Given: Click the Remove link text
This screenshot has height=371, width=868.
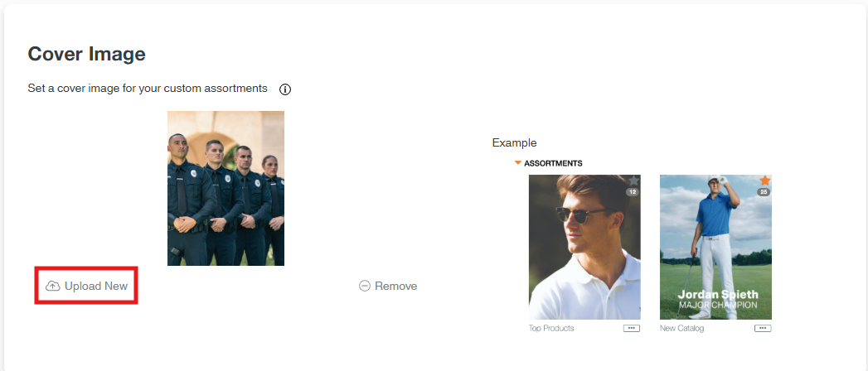Looking at the screenshot, I should [395, 286].
